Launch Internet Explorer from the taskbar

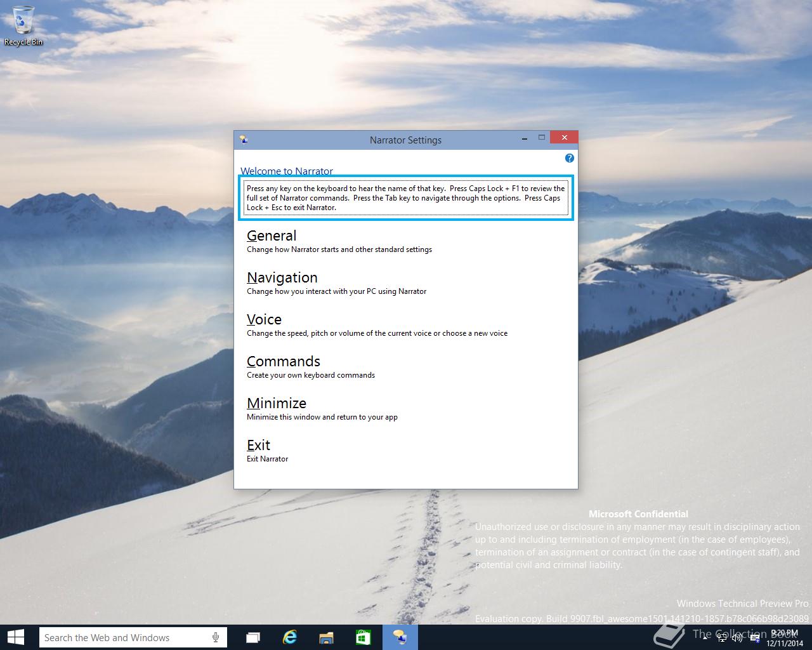(290, 637)
